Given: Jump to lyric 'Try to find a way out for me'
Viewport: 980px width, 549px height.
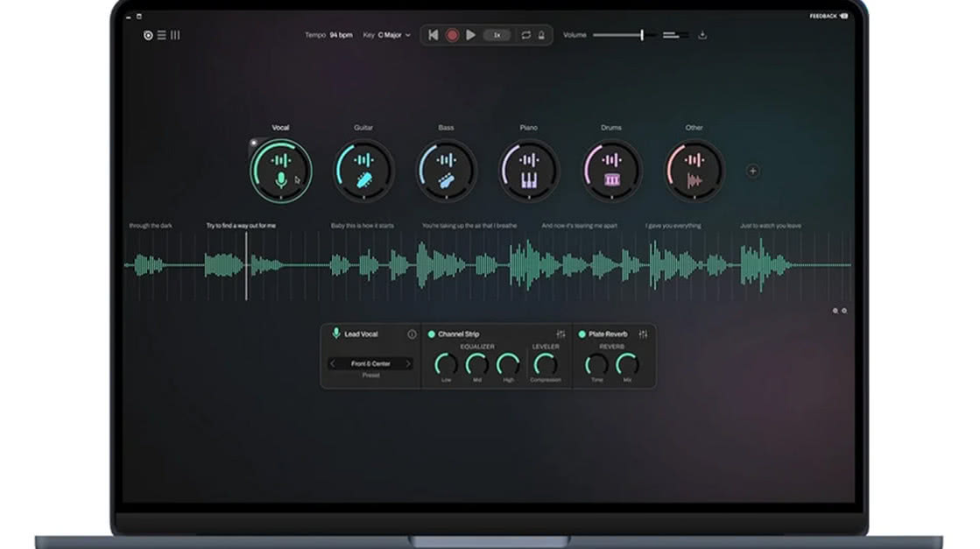Looking at the screenshot, I should point(241,226).
